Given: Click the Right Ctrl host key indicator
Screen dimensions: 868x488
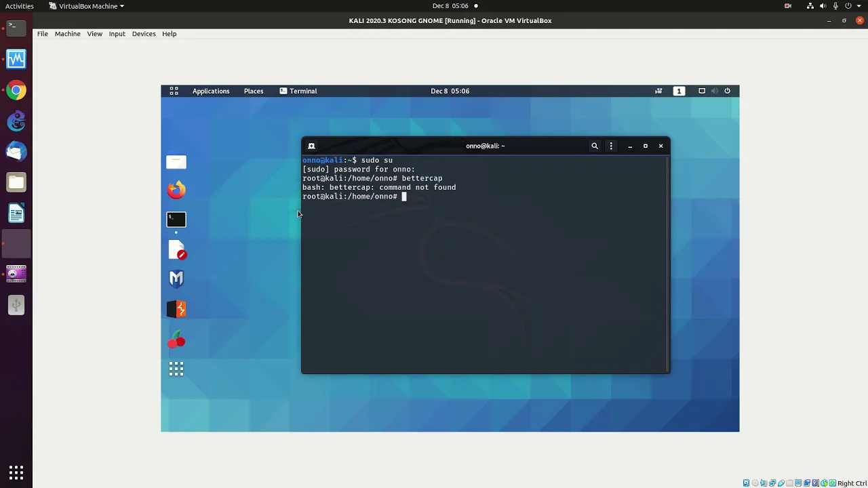Looking at the screenshot, I should point(852,483).
